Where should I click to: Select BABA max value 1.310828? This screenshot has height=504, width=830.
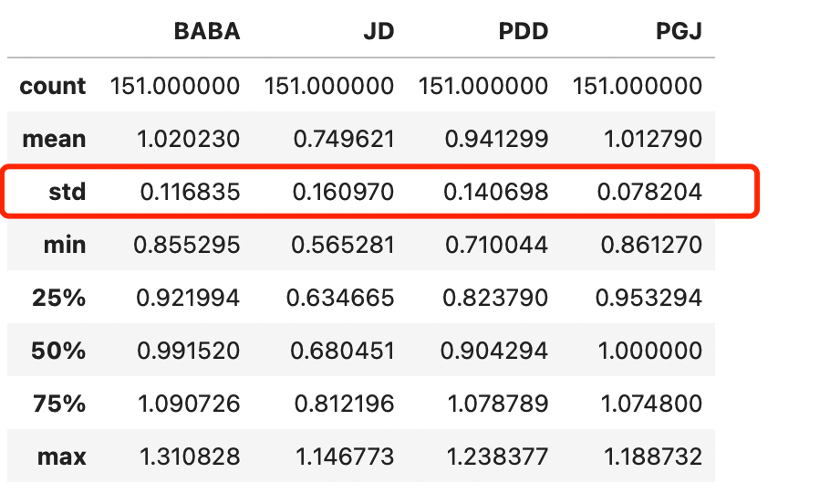[189, 457]
